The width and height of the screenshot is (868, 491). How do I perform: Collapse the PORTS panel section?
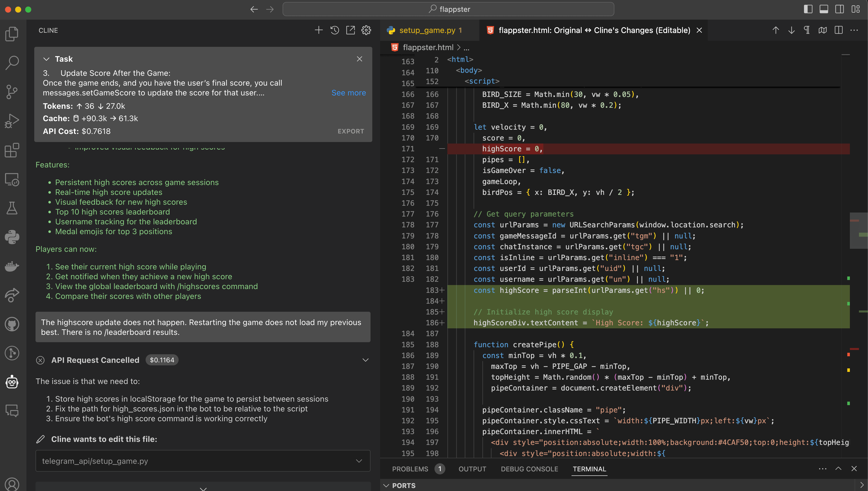click(386, 486)
